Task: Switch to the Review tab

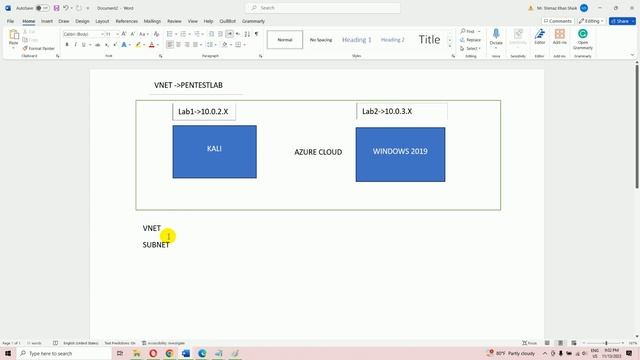Action: (x=174, y=21)
